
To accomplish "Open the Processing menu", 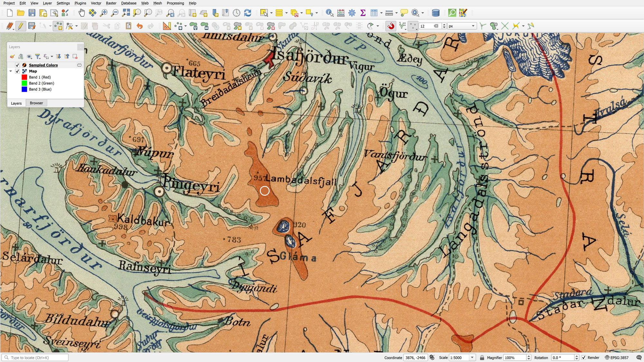I will [175, 3].
